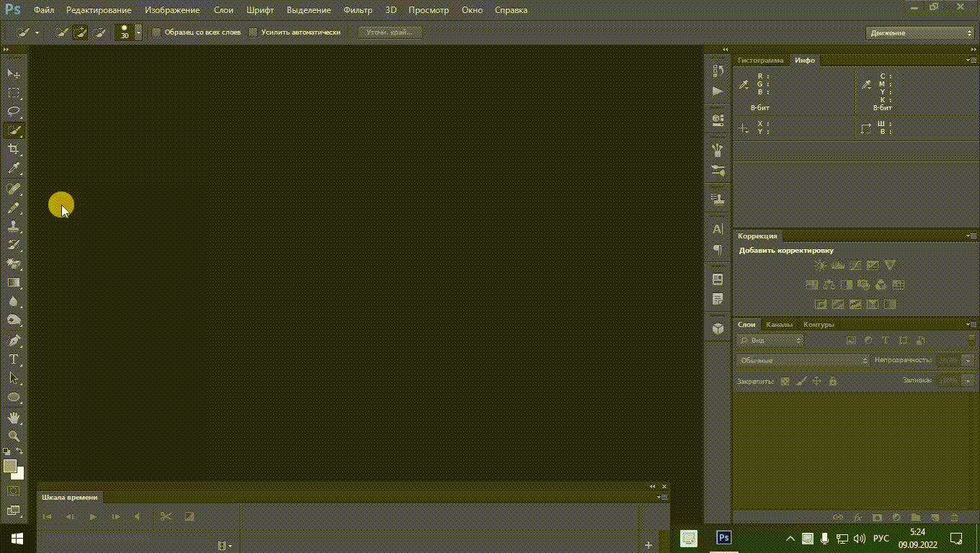Switch to the "Каналы" tab
Viewport: 980px width, 553px height.
click(x=779, y=325)
